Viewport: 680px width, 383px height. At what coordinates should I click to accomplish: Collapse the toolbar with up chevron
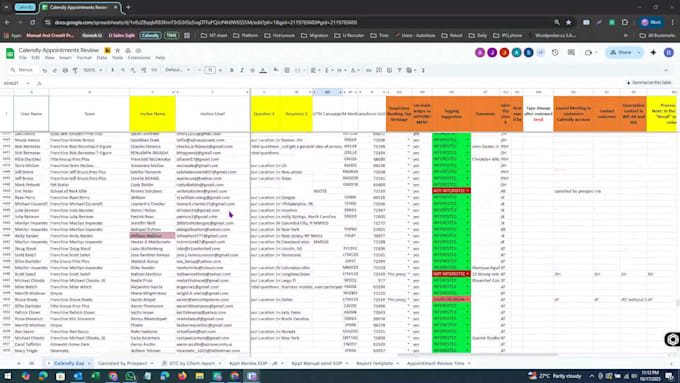pos(666,70)
